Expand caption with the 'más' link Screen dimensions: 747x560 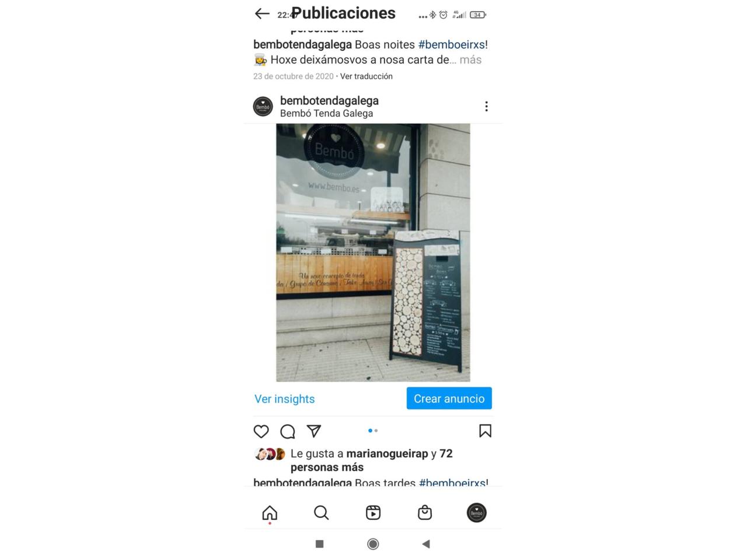pos(470,60)
